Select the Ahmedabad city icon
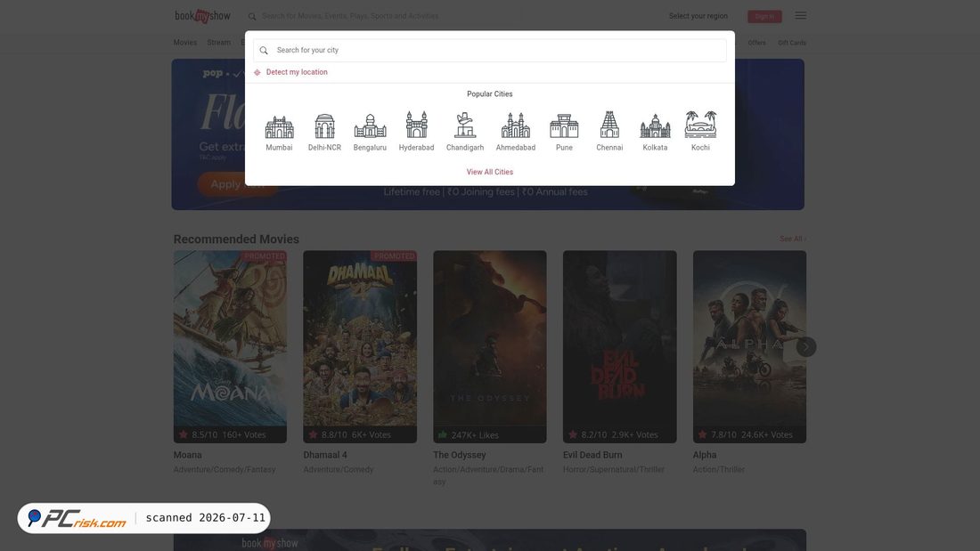 coord(516,126)
